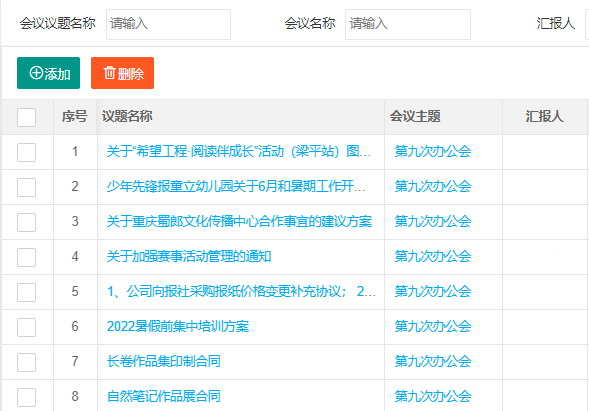
Task: Open the 少年先锋报童立幼儿园 agenda link
Action: [236, 186]
